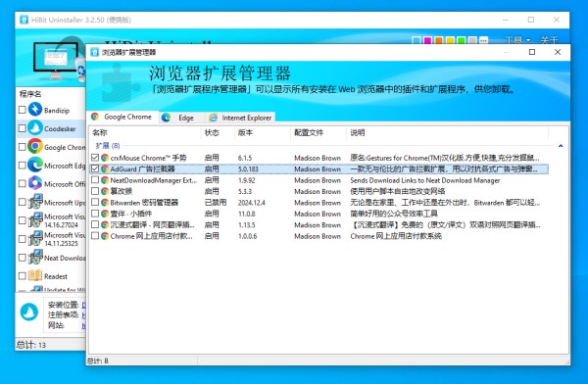Screen dimensions: 588x384
Task: Tick the Readest program checkbox
Action: pyautogui.click(x=23, y=276)
